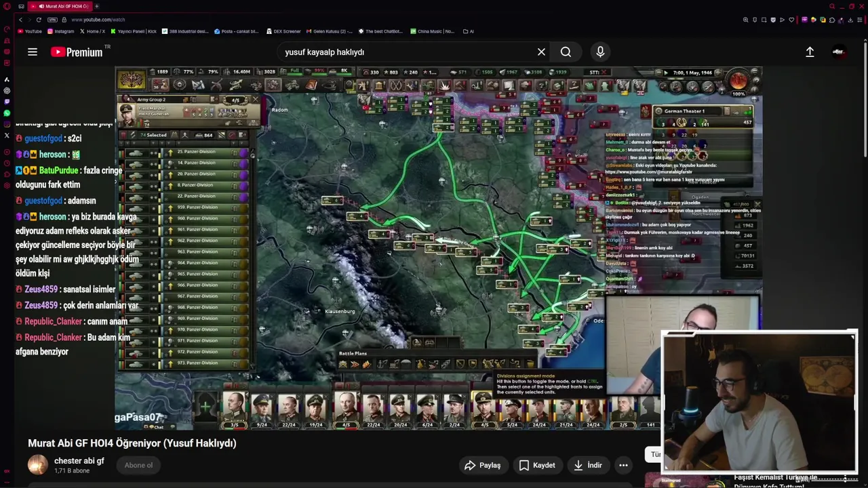Screen dimensions: 868x488
Task: Click the video player to pause
Action: 438,248
